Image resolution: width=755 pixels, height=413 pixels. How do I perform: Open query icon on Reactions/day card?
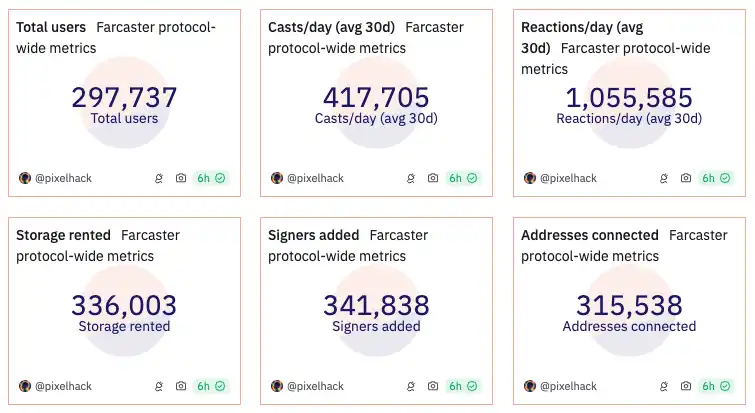(663, 178)
